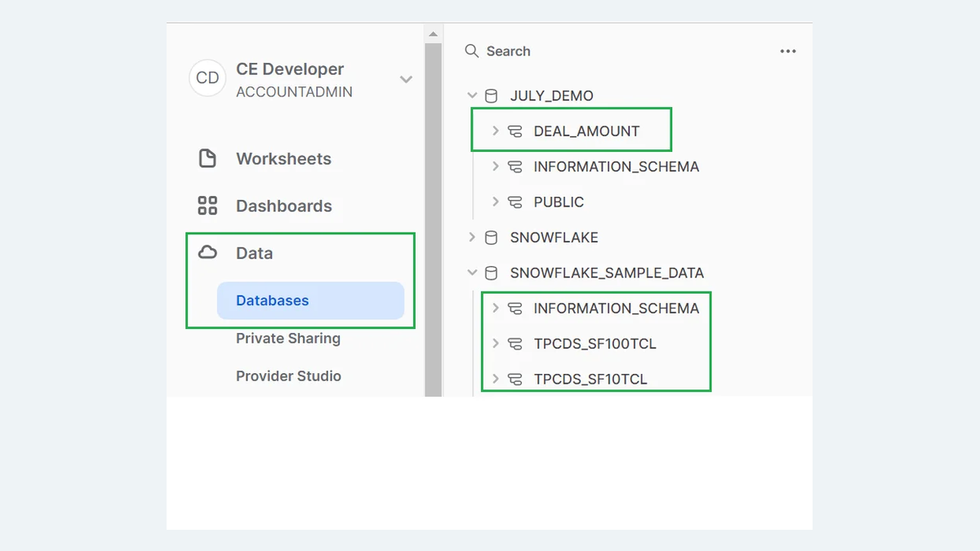This screenshot has width=980, height=551.
Task: Click the SNOWFLAKE_SAMPLE_DATA database icon
Action: tap(491, 273)
